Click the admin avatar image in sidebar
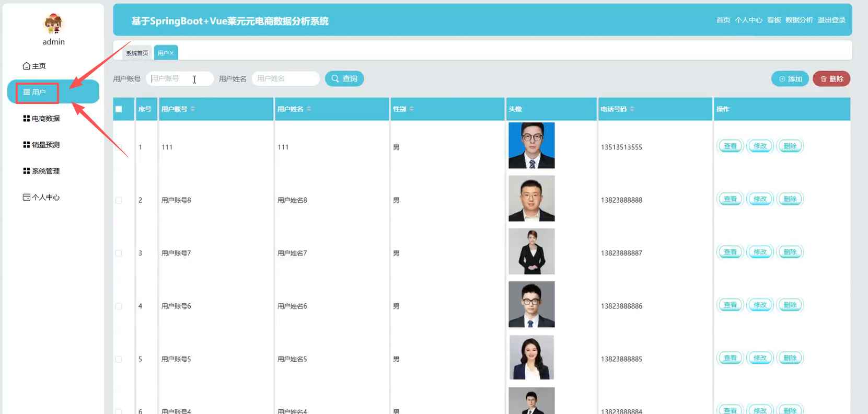This screenshot has height=414, width=868. 53,24
